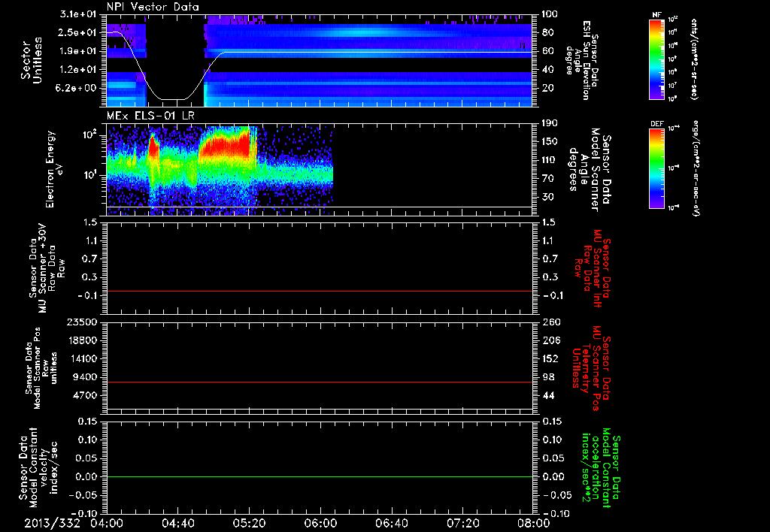Click the 18800 tick value
The image size is (770, 532).
pyautogui.click(x=83, y=340)
